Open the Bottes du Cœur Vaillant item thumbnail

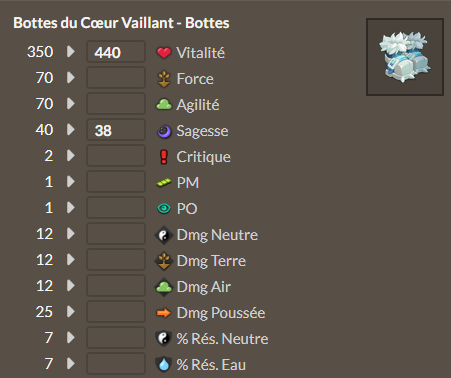tap(405, 57)
